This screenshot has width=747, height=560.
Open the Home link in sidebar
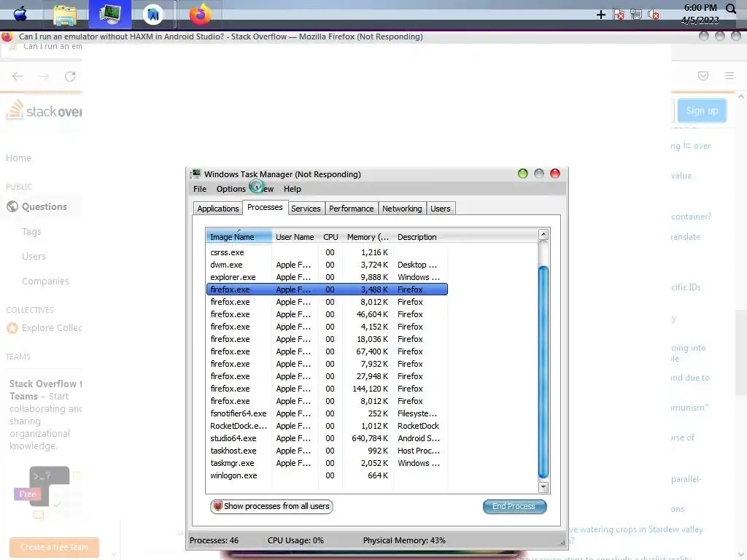(18, 158)
